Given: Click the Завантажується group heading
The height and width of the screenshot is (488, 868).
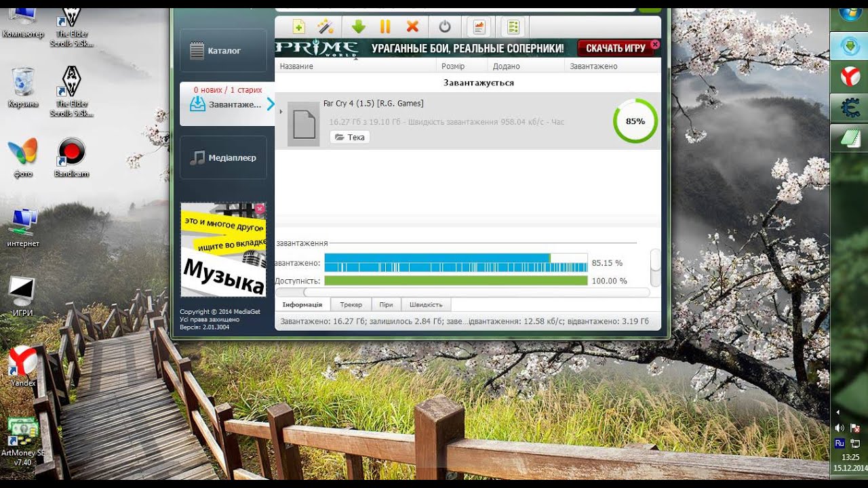Looking at the screenshot, I should [x=479, y=83].
